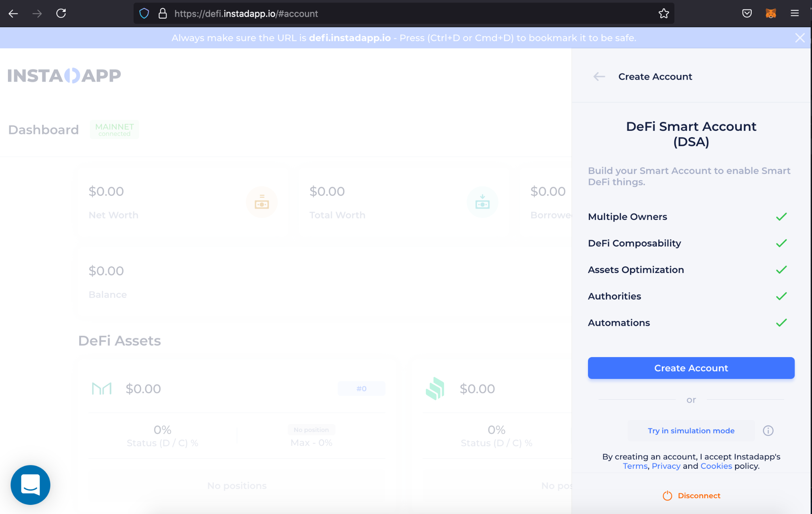The width and height of the screenshot is (812, 514).
Task: Open the browser hamburger menu
Action: (x=795, y=13)
